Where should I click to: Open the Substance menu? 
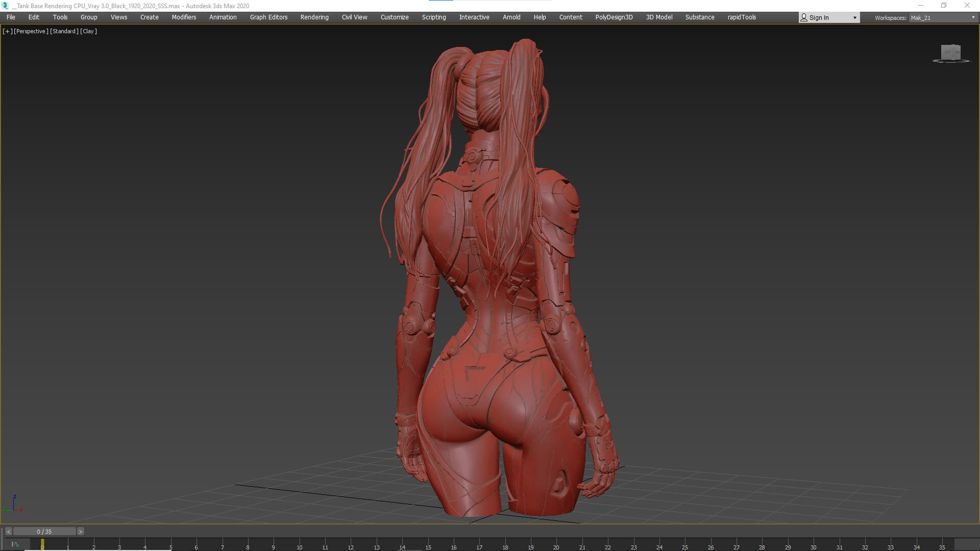700,17
